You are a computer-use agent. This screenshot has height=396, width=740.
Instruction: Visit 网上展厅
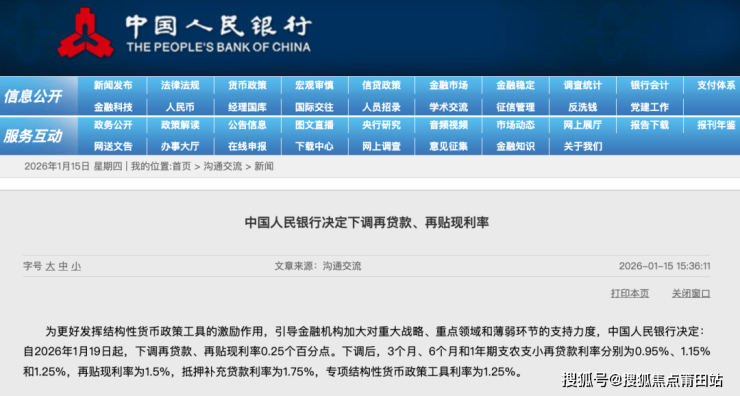pos(582,125)
